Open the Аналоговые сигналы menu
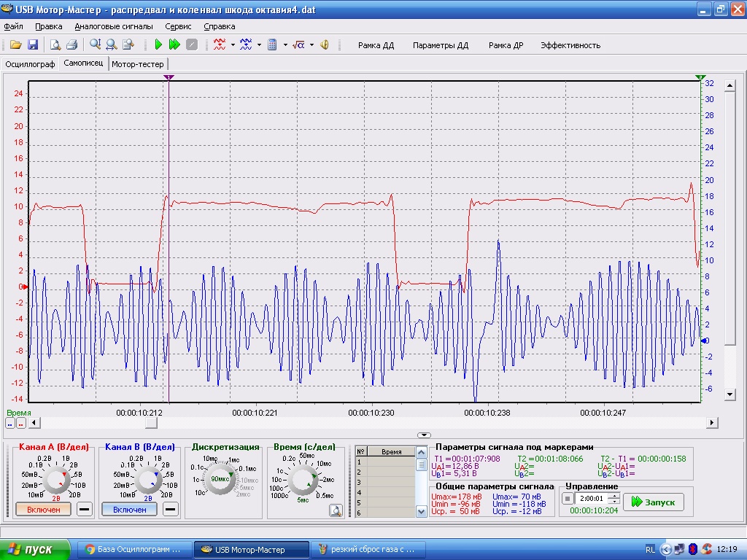The height and width of the screenshot is (560, 747). (x=114, y=26)
